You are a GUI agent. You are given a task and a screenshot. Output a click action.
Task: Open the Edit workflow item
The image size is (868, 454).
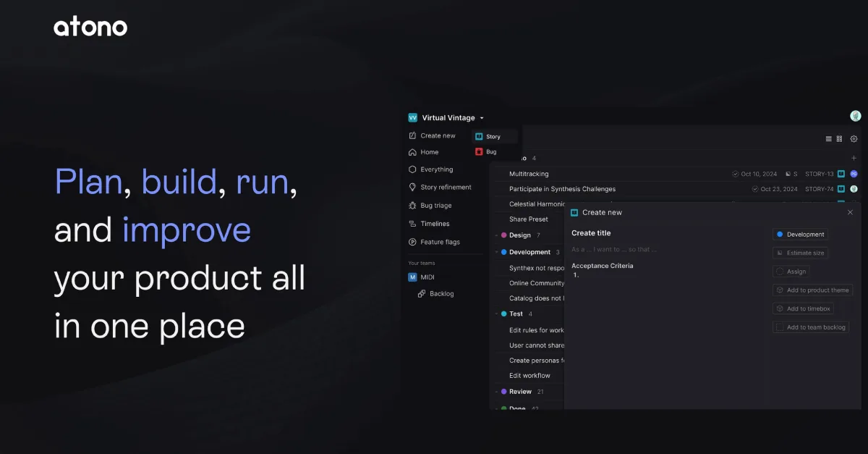pos(529,375)
